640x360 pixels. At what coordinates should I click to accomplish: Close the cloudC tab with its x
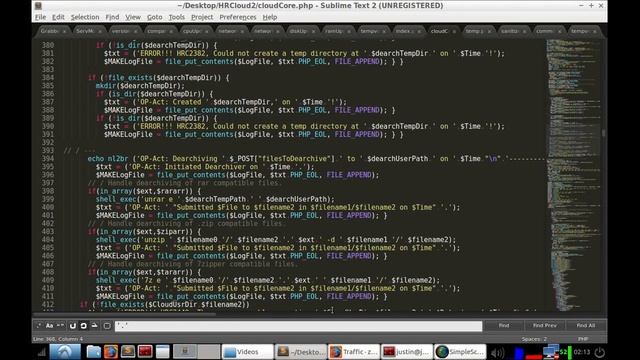click(454, 31)
